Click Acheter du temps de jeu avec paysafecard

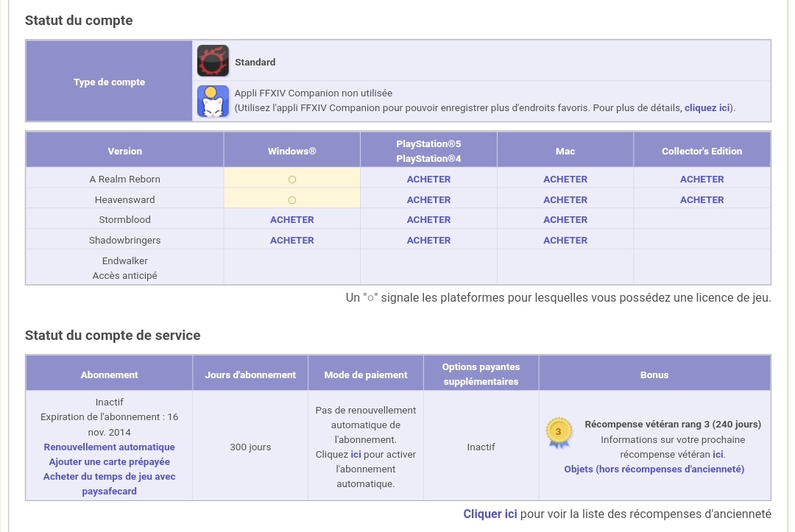109,484
